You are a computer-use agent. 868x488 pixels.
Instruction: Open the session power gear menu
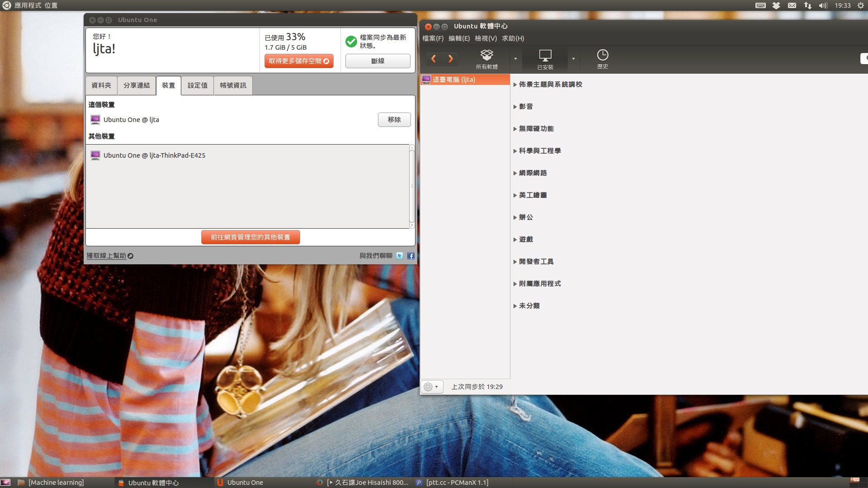click(861, 5)
